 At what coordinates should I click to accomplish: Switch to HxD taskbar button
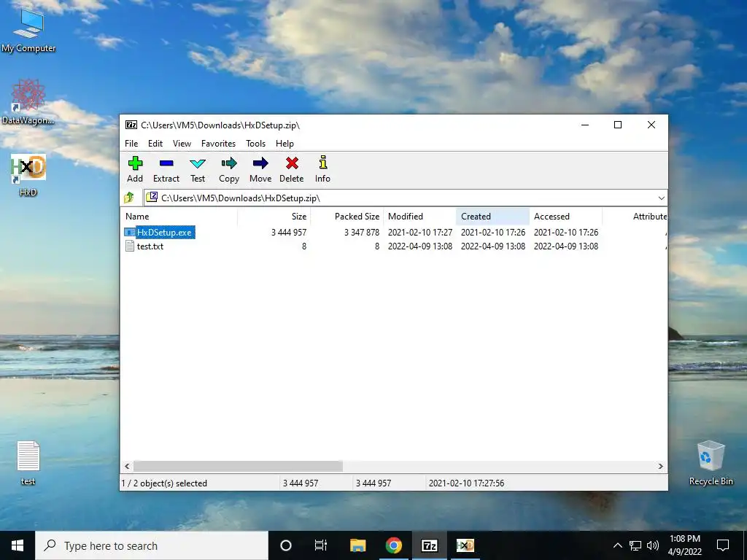(465, 545)
